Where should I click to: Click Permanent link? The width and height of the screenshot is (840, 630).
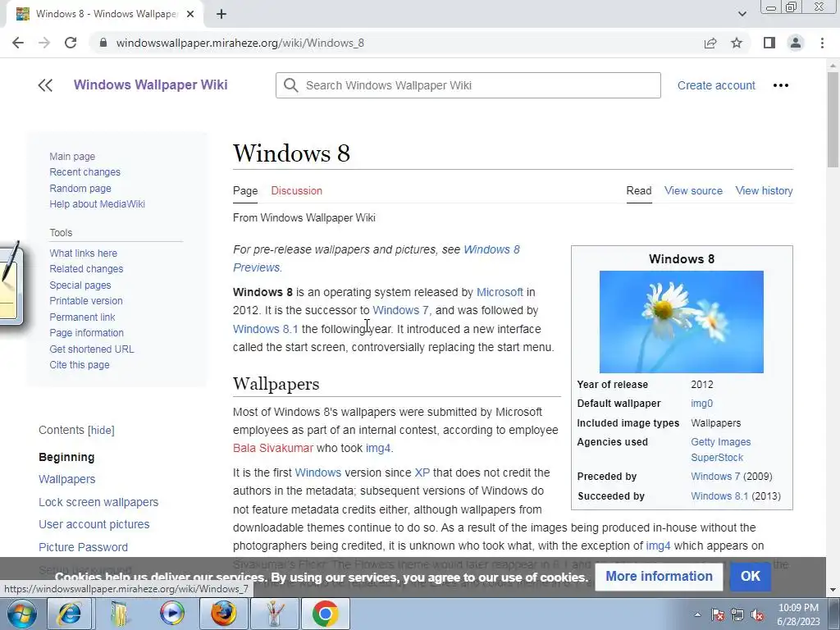82,317
